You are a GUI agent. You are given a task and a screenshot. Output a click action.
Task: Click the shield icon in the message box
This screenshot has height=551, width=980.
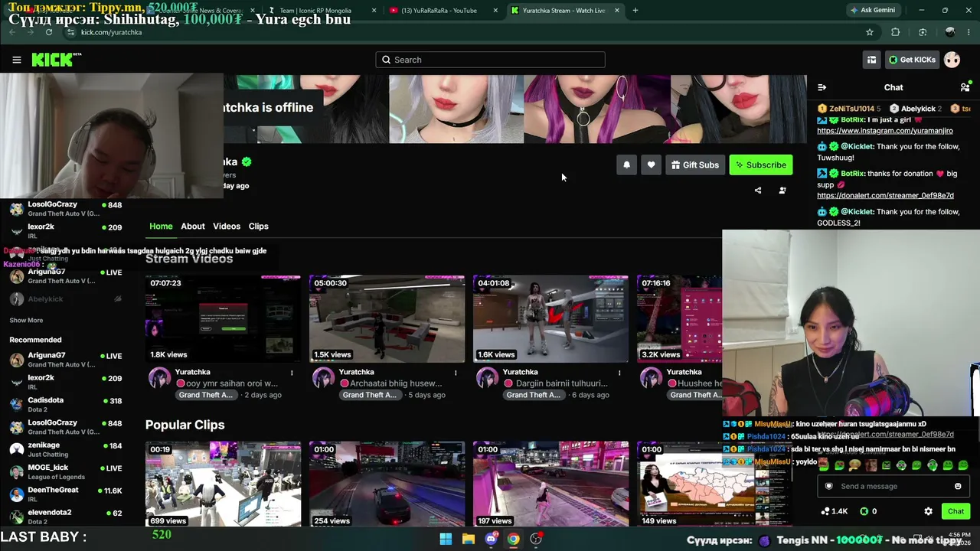click(x=828, y=486)
